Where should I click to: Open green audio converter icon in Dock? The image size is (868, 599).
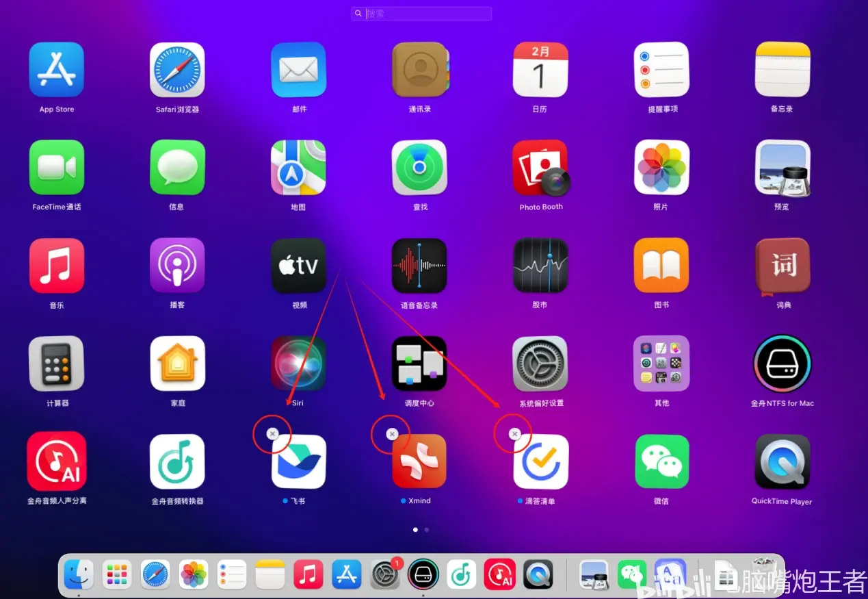click(x=462, y=574)
